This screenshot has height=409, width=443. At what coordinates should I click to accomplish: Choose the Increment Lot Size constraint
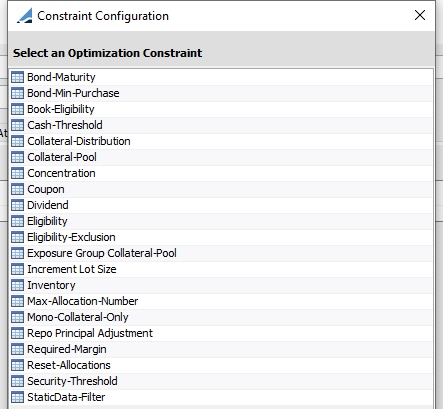pyautogui.click(x=222, y=269)
